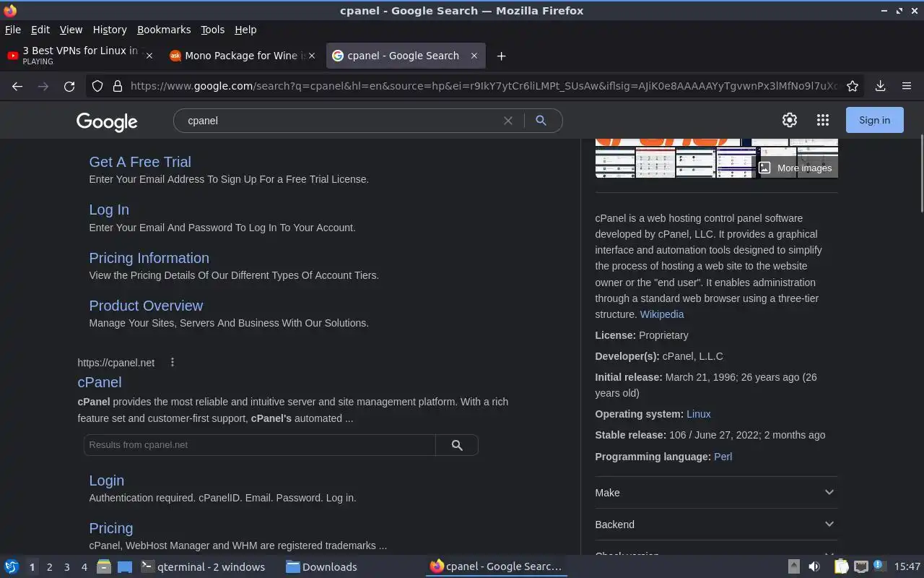This screenshot has width=924, height=578.
Task: Click the clock showing 15:47
Action: point(907,566)
